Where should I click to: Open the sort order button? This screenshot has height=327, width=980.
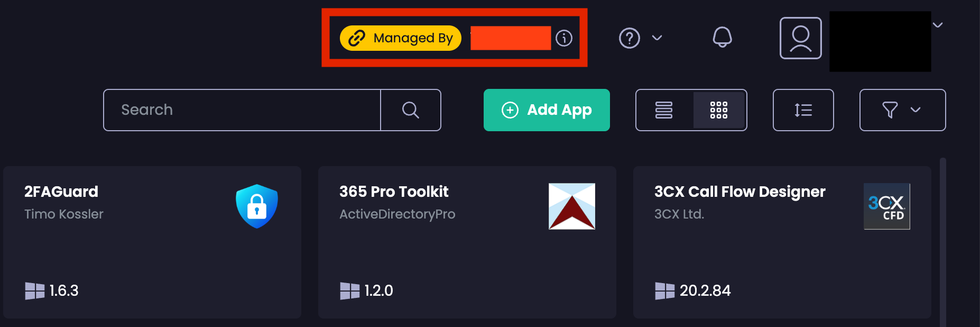pyautogui.click(x=803, y=110)
